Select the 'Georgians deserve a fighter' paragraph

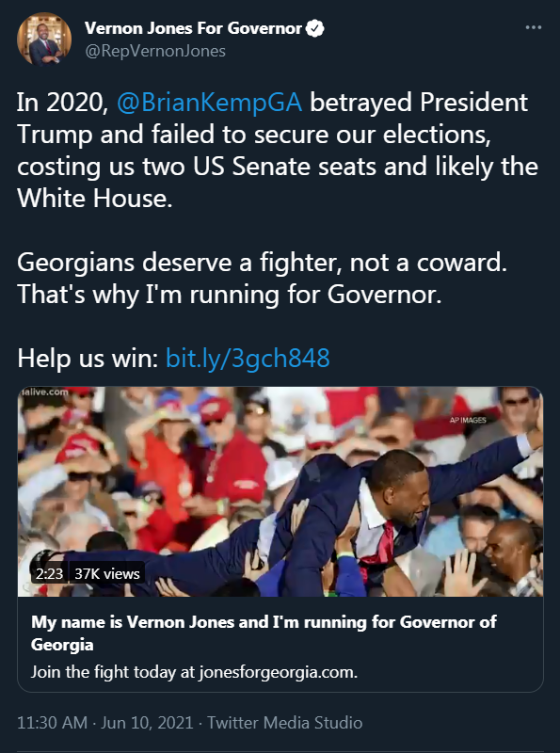click(x=263, y=278)
